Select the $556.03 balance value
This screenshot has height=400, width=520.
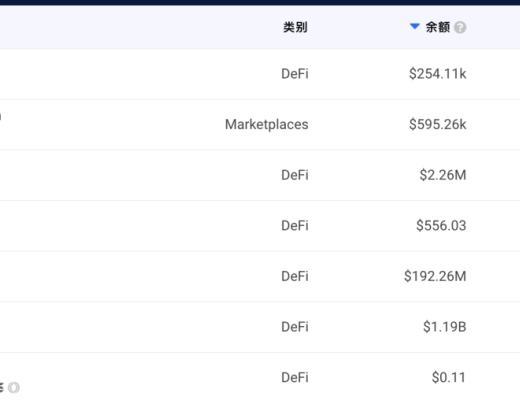[x=441, y=226]
